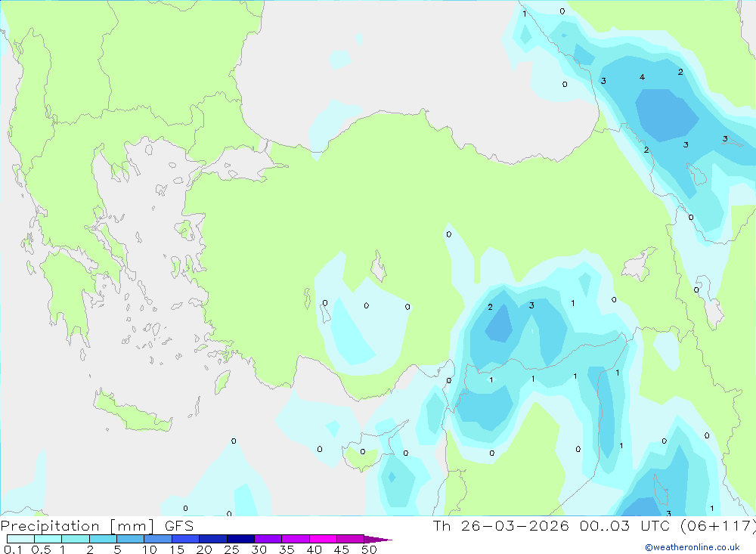The width and height of the screenshot is (756, 554).
Task: Pick the 20–25 mm legend color box
Action: point(213,539)
